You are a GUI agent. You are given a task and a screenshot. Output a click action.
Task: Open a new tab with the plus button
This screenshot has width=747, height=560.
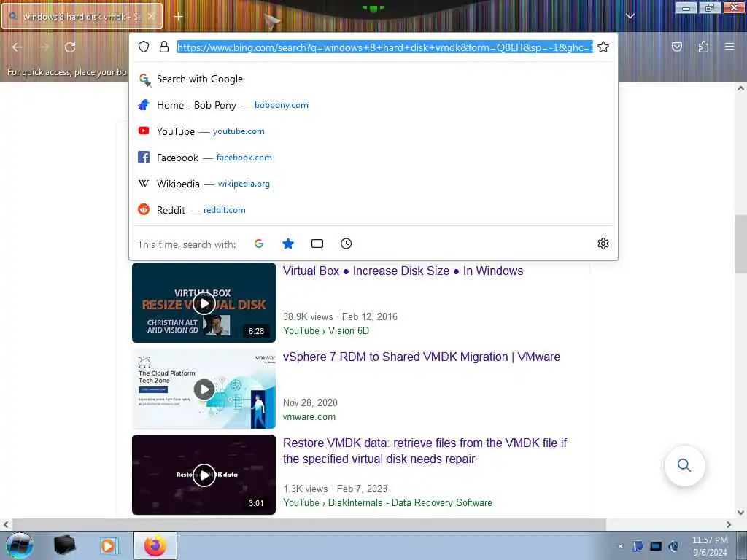tap(179, 17)
